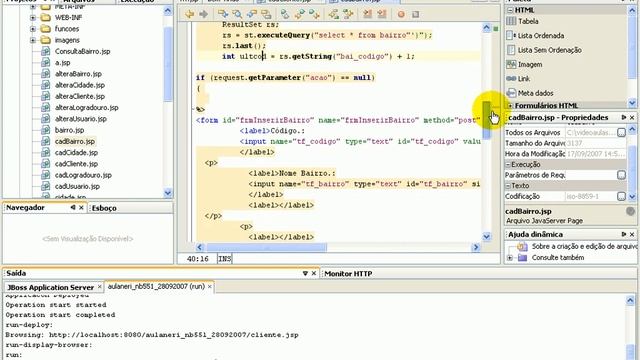
Task: Click the cadCidade.jsp file icon
Action: click(x=46, y=153)
